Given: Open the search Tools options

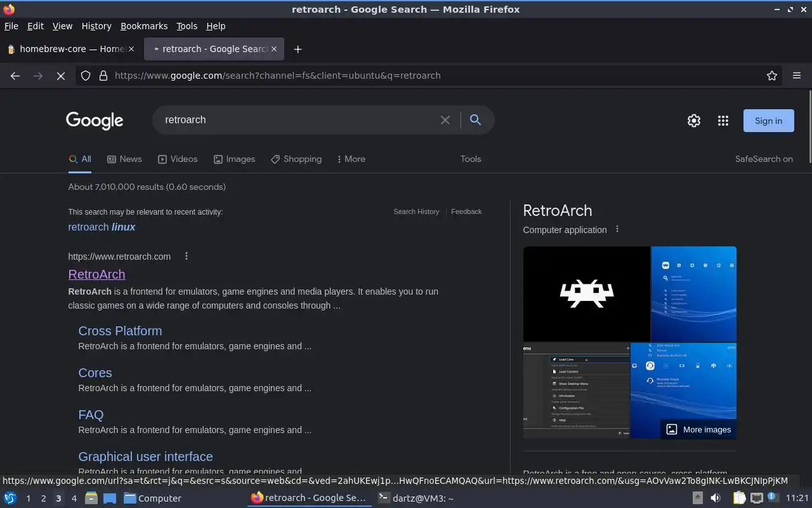Looking at the screenshot, I should (x=471, y=159).
